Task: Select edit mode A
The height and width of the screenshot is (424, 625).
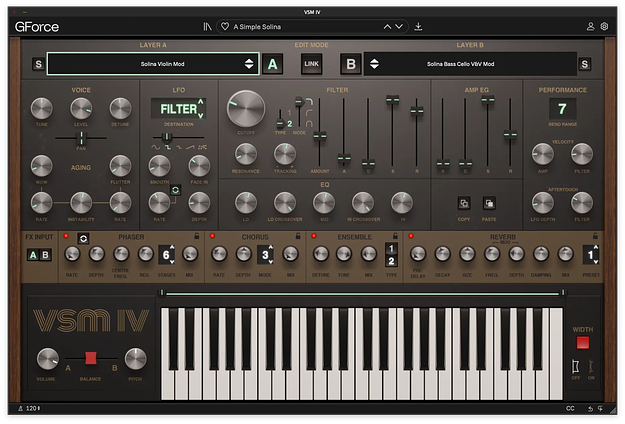Action: click(x=273, y=64)
